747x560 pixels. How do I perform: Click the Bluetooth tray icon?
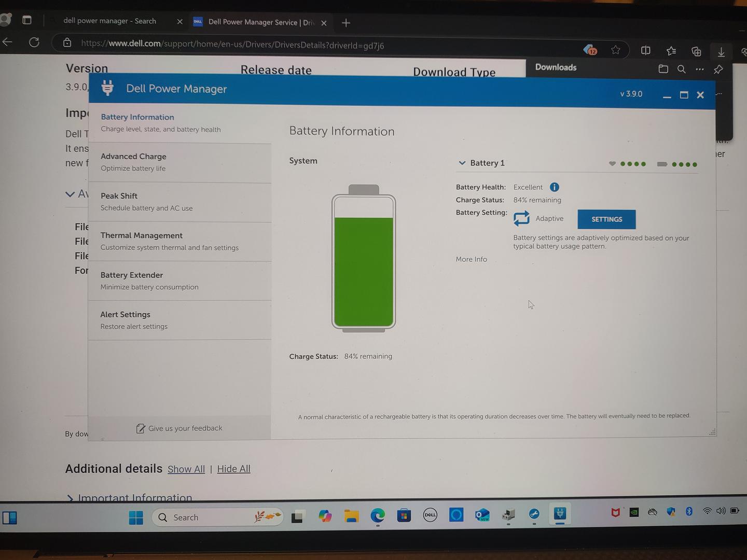pos(689,511)
